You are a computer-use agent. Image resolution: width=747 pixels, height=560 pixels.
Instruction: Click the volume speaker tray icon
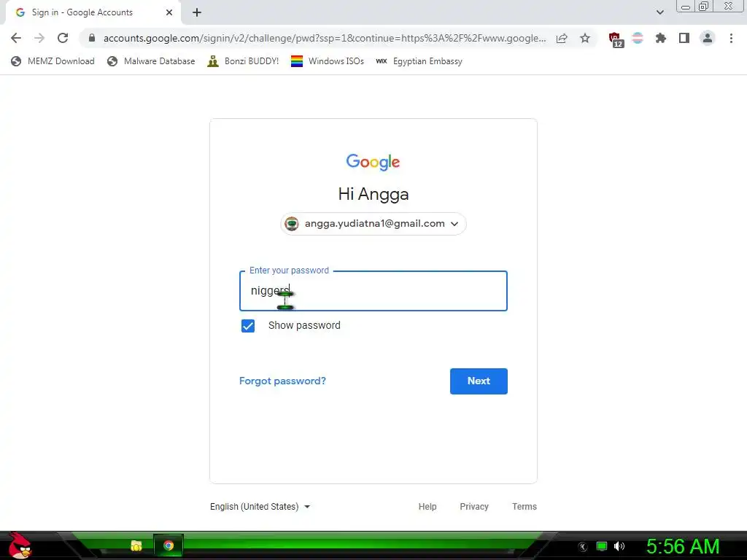619,546
